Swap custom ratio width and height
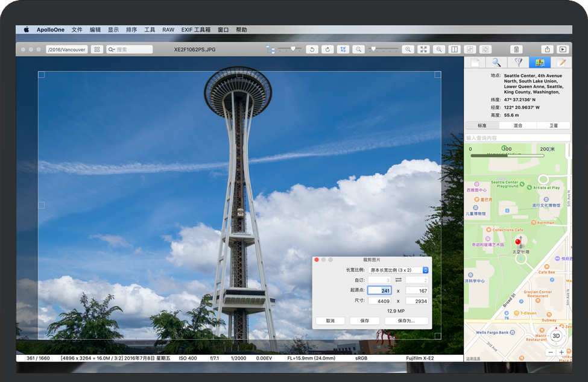The height and width of the screenshot is (382, 588). (398, 280)
